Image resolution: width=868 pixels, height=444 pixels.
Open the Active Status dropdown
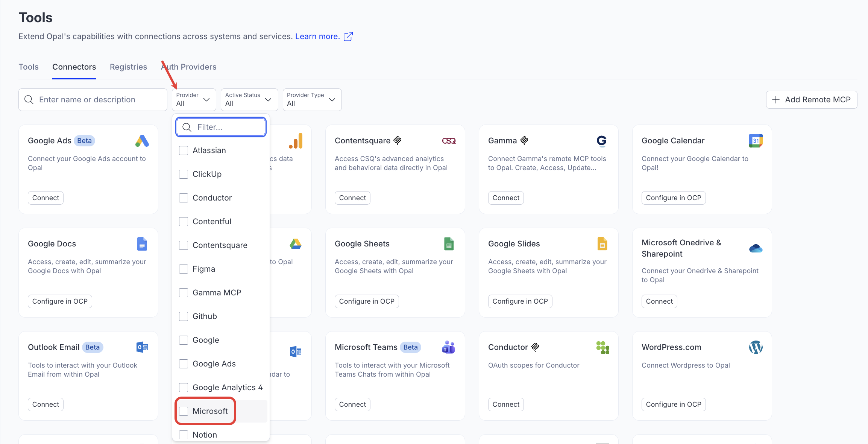tap(249, 100)
